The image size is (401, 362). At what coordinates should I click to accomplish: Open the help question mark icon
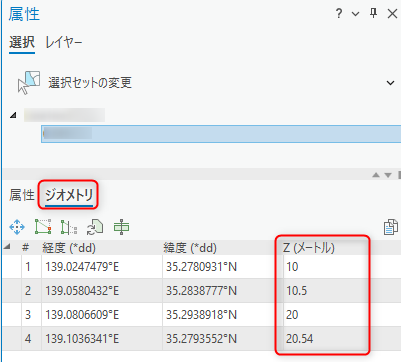339,14
